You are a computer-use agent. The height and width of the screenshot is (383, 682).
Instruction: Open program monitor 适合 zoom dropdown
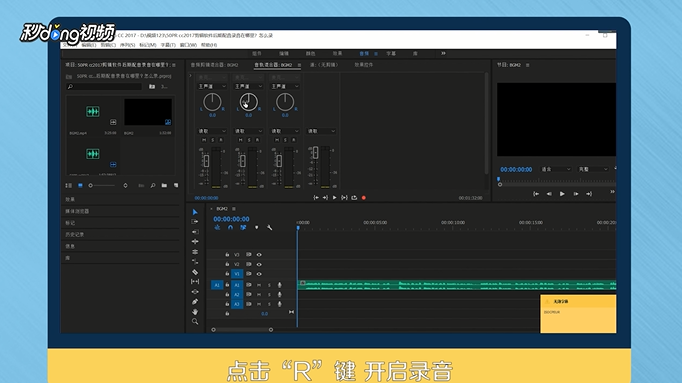[x=555, y=169]
